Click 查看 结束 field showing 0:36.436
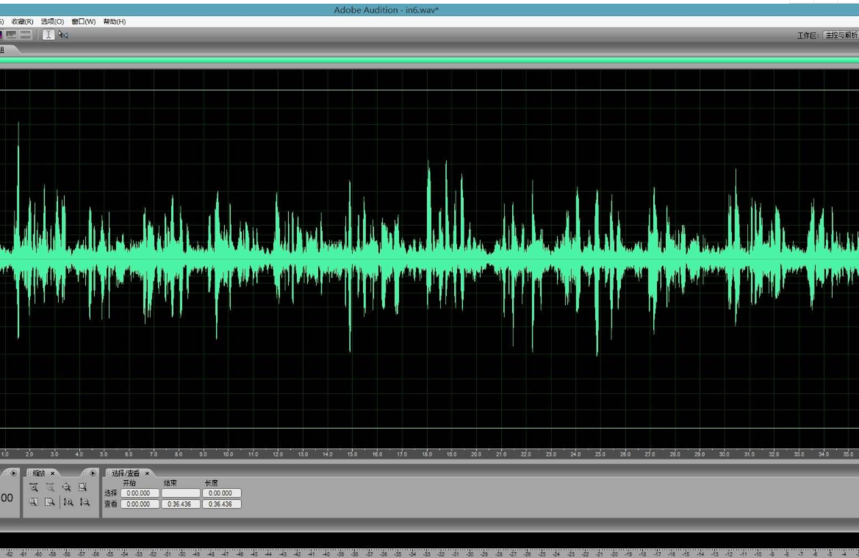 click(181, 504)
